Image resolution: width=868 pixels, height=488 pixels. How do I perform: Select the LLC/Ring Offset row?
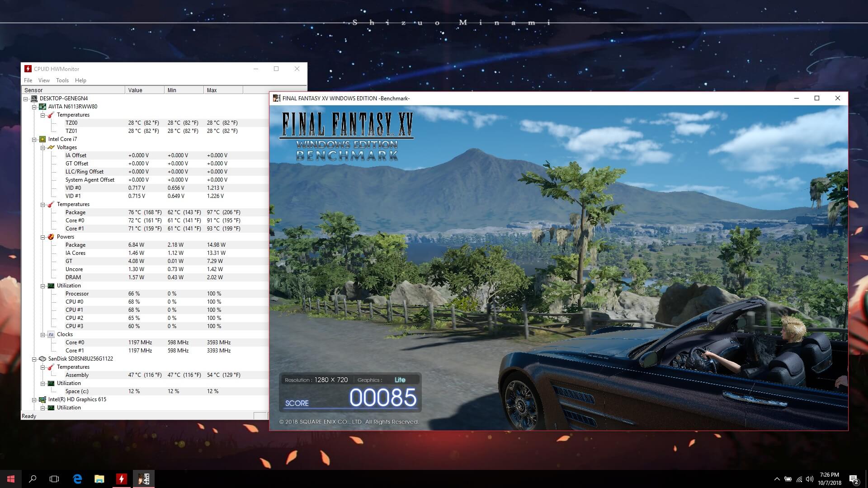145,172
